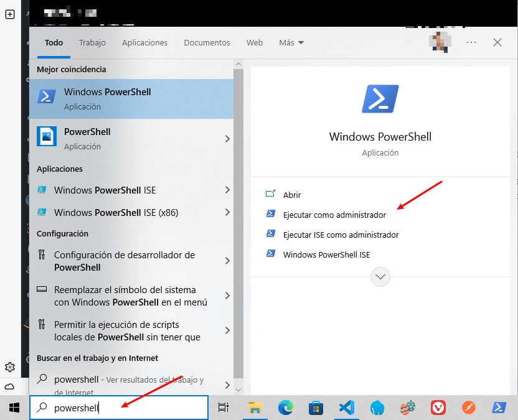
Task: Switch to Web tab
Action: (x=255, y=42)
